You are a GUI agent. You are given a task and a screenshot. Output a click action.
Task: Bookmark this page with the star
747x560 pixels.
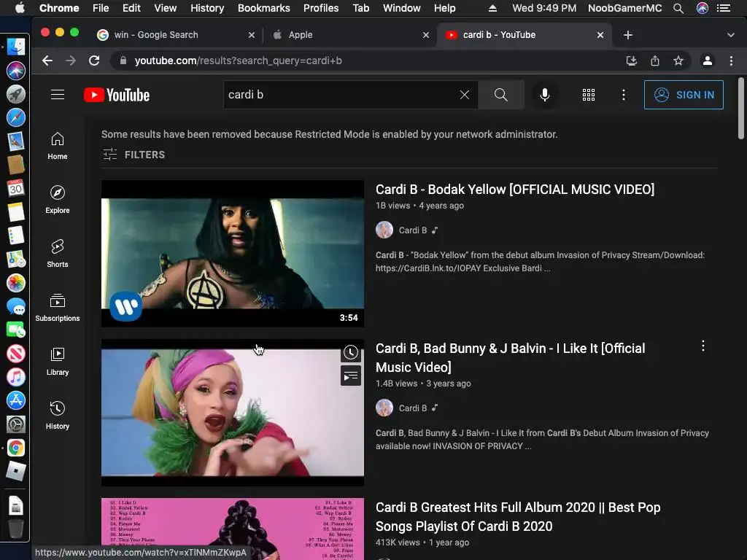(678, 61)
